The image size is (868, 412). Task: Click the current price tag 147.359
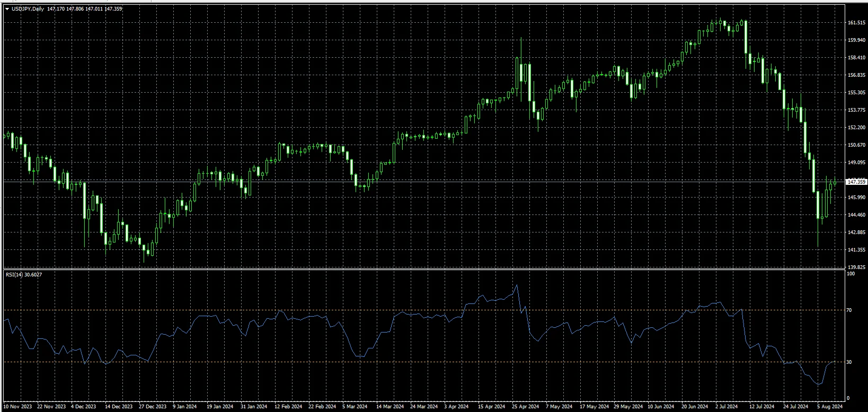(857, 182)
